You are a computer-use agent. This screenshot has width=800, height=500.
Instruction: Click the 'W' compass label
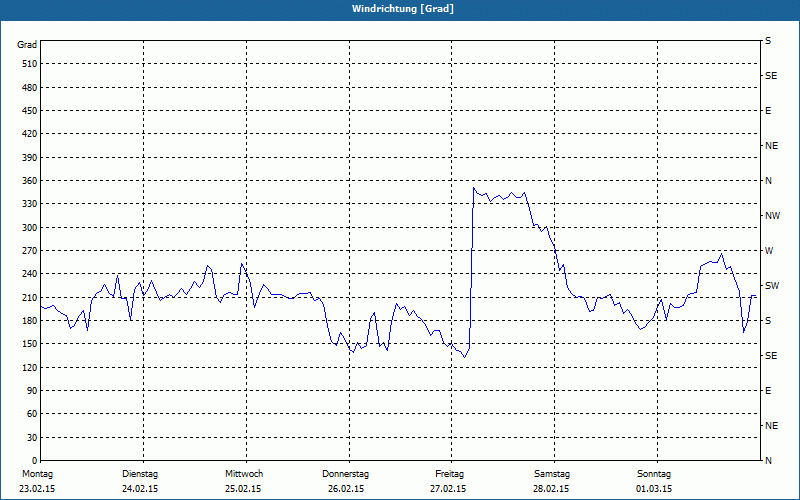[x=769, y=251]
